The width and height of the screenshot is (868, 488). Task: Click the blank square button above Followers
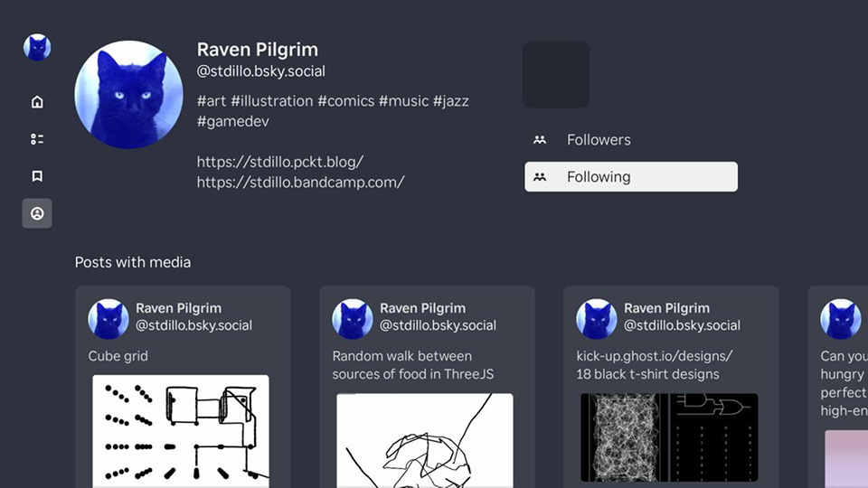tap(556, 74)
